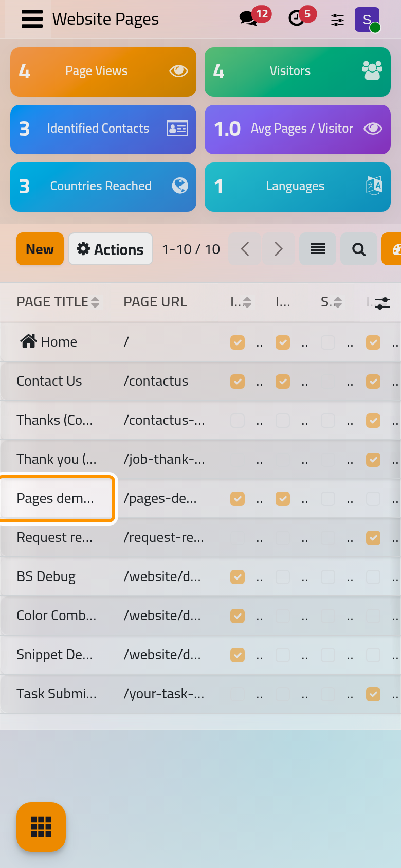Screen dimensions: 401x868
Task: Click the /contactus URL cell
Action: (156, 381)
